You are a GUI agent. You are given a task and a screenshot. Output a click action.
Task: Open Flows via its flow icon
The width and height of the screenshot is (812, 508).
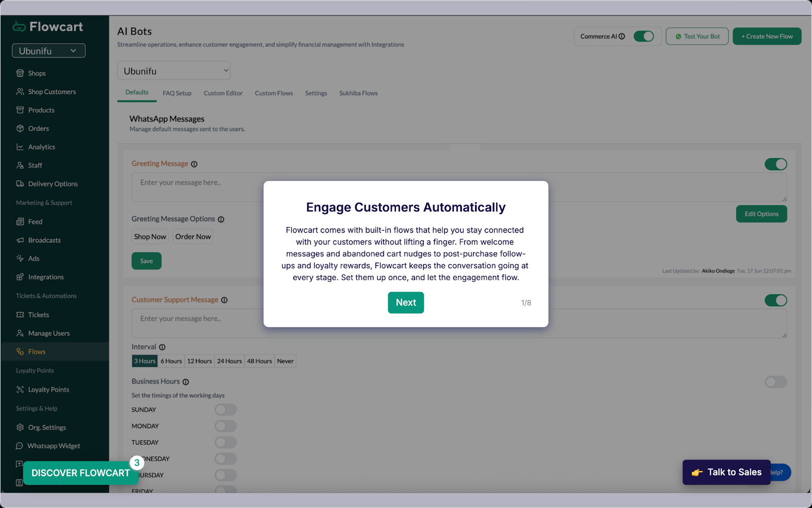tap(20, 352)
